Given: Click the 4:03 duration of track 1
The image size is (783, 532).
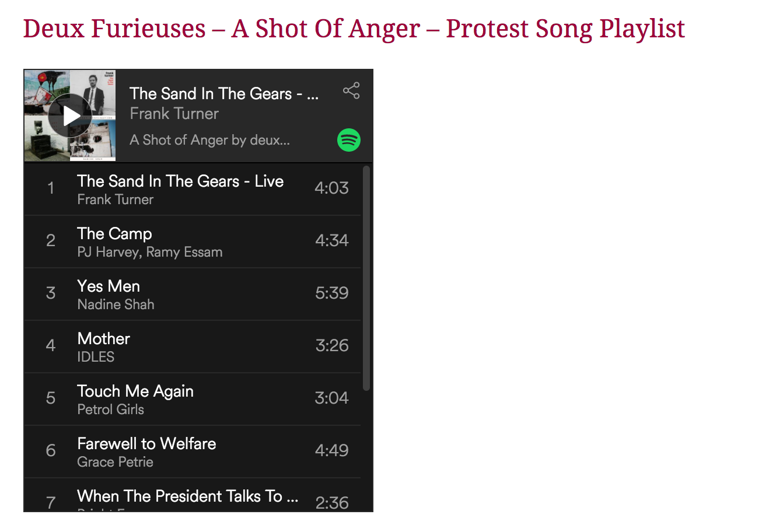Looking at the screenshot, I should click(x=331, y=188).
